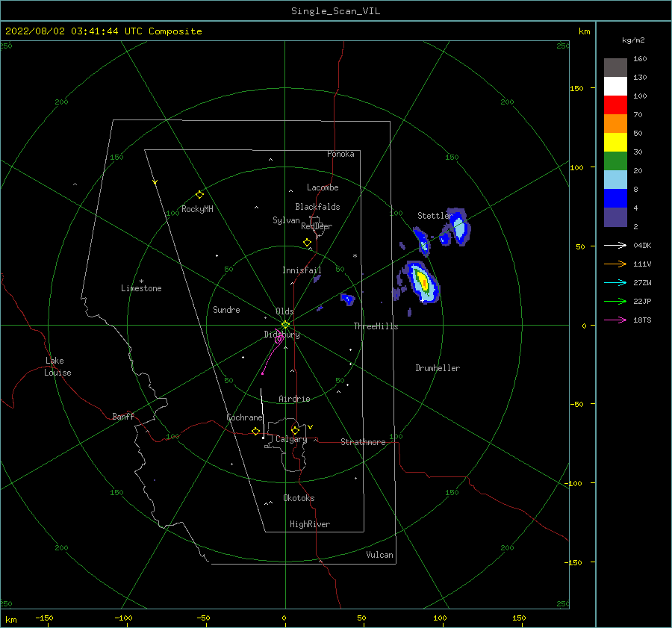Click the asterisk marker east of Innisfail
The width and height of the screenshot is (672, 628).
(x=355, y=256)
